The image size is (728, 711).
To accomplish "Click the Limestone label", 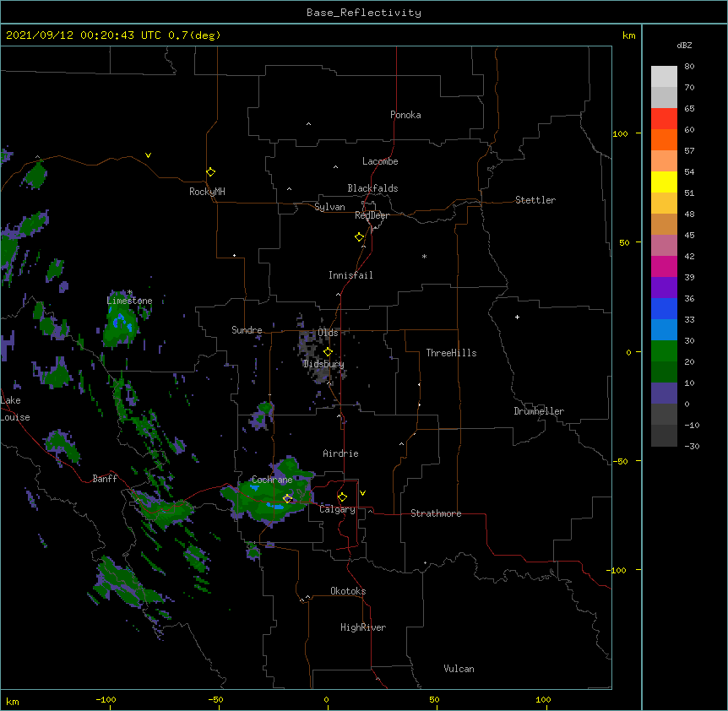I will 129,301.
